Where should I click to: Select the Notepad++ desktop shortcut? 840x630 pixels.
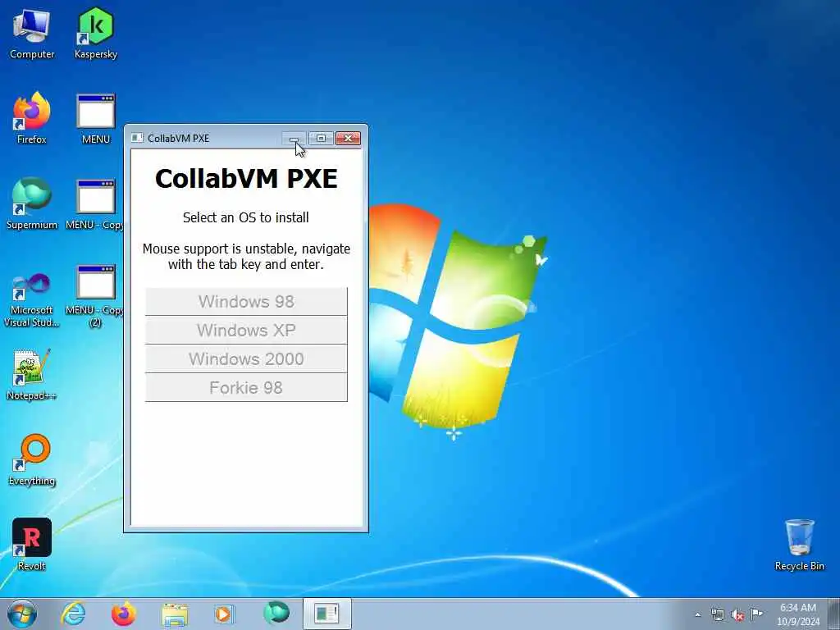pyautogui.click(x=32, y=374)
